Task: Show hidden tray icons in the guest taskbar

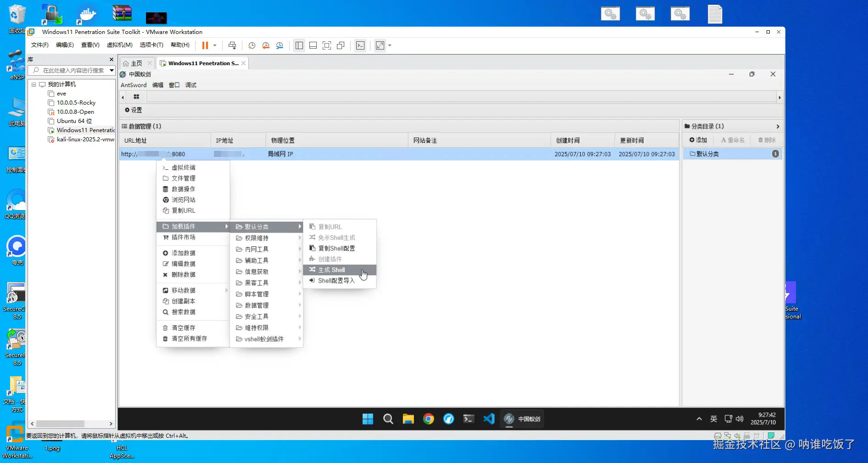Action: pos(699,419)
